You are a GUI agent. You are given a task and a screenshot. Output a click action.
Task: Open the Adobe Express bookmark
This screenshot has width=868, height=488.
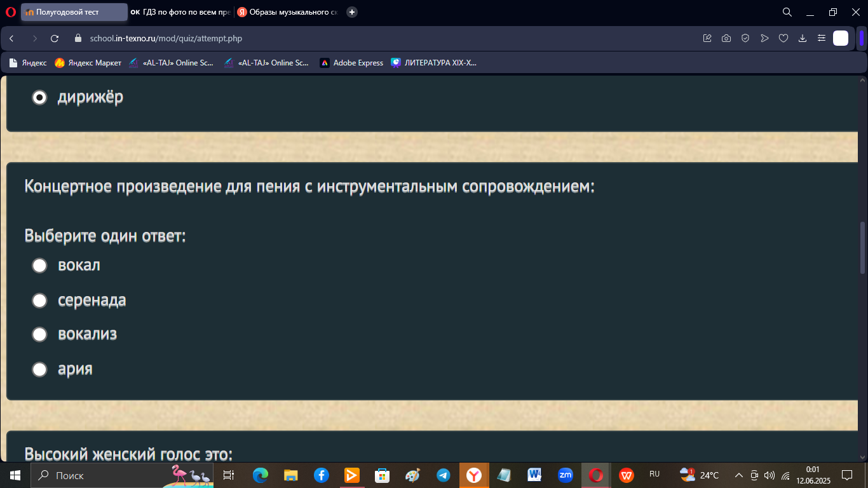point(351,63)
